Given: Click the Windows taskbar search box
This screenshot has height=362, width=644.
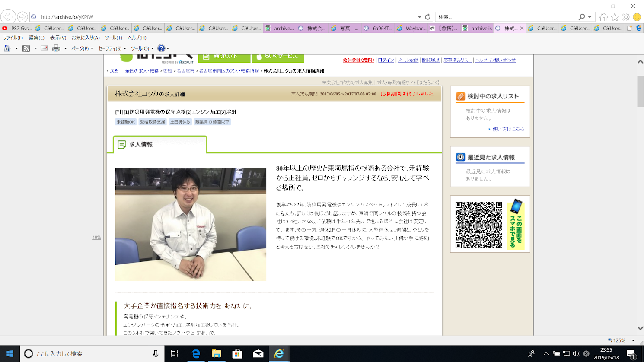Looking at the screenshot, I should click(92, 354).
